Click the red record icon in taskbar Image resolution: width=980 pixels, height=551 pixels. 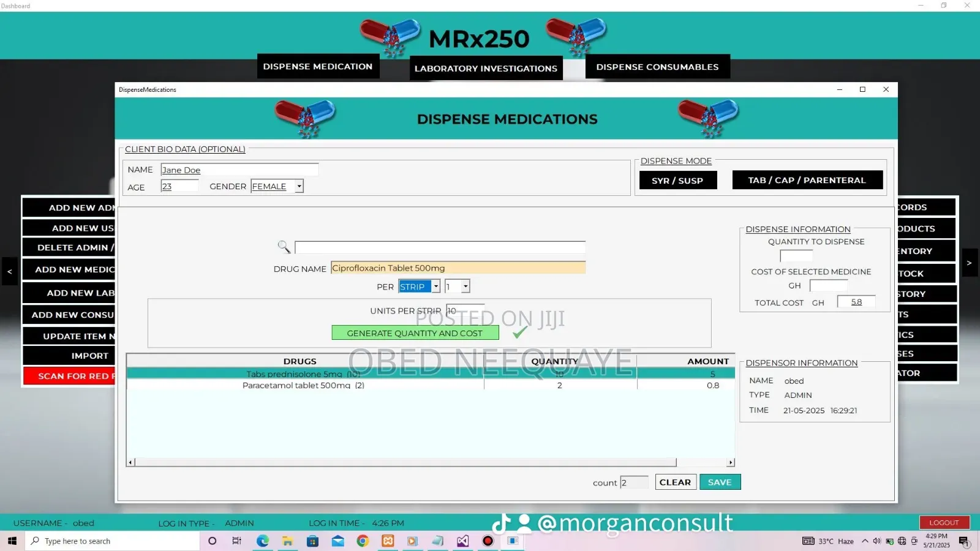488,541
